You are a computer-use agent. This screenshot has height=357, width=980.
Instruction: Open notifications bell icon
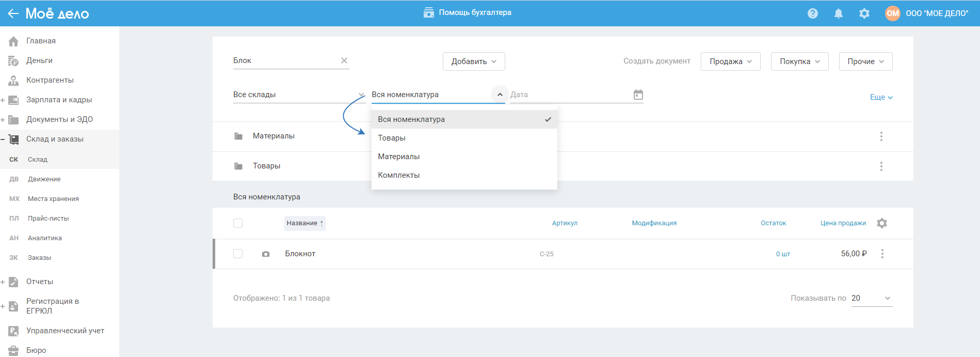(x=838, y=13)
